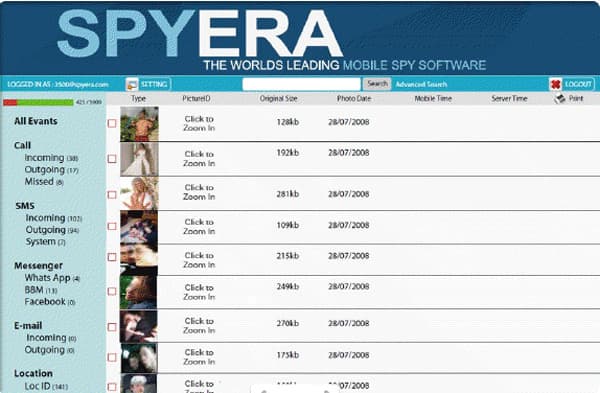This screenshot has height=393, width=600.
Task: Open Incoming calls (38) list
Action: coord(51,158)
